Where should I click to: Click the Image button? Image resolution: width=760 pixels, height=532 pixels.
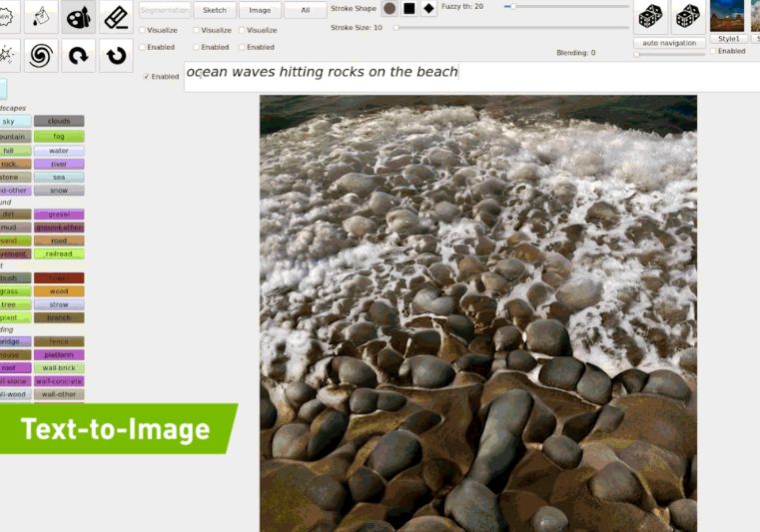tap(260, 10)
